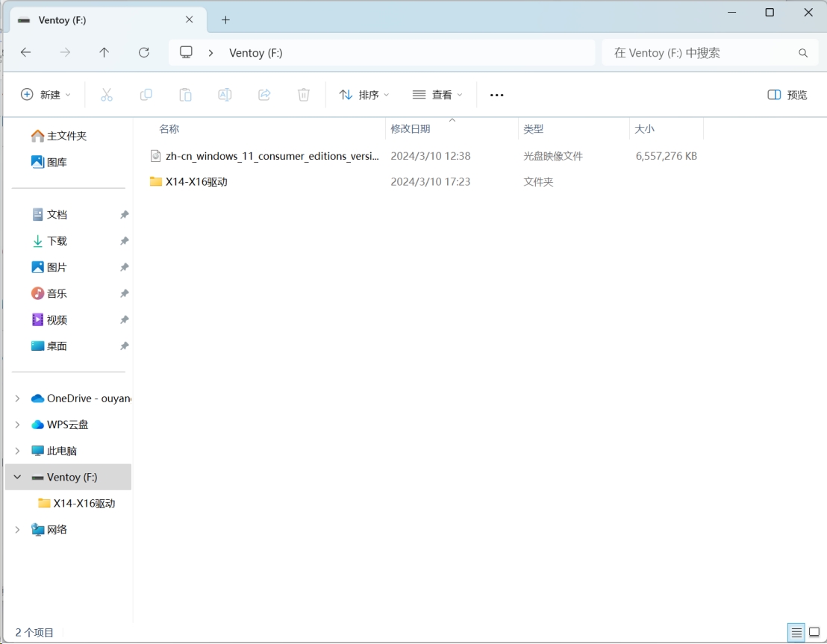Expand the 此电脑 tree node
This screenshot has width=827, height=644.
(17, 451)
